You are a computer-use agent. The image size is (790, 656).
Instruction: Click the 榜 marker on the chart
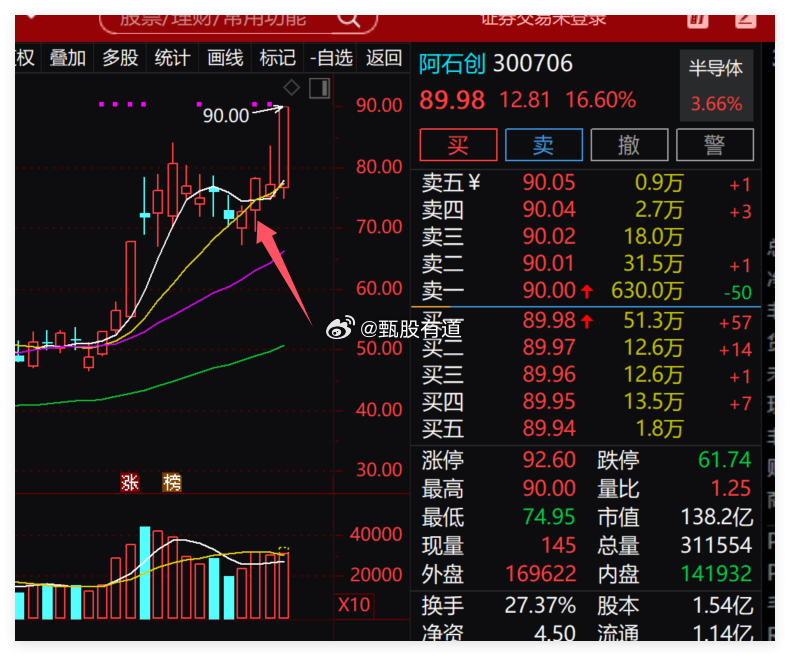(x=172, y=483)
